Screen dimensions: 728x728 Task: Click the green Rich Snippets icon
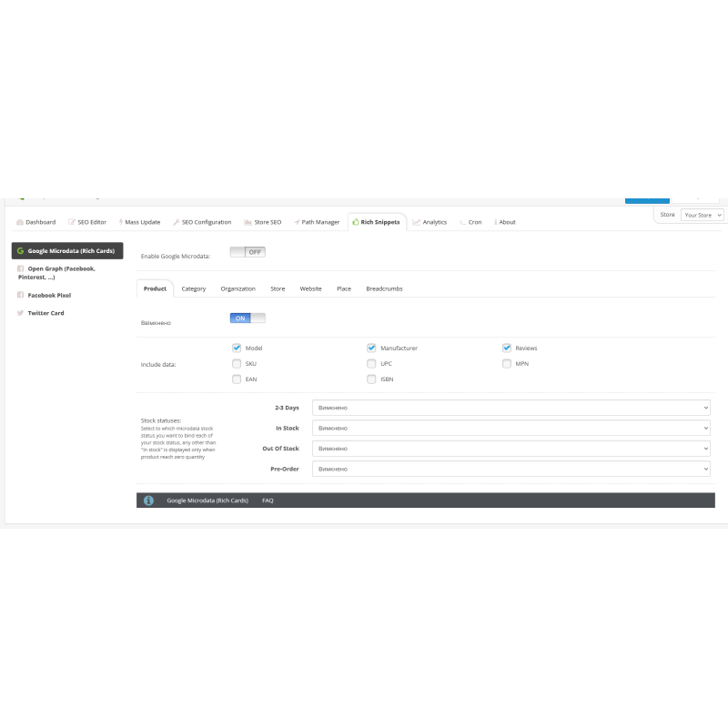click(x=354, y=221)
